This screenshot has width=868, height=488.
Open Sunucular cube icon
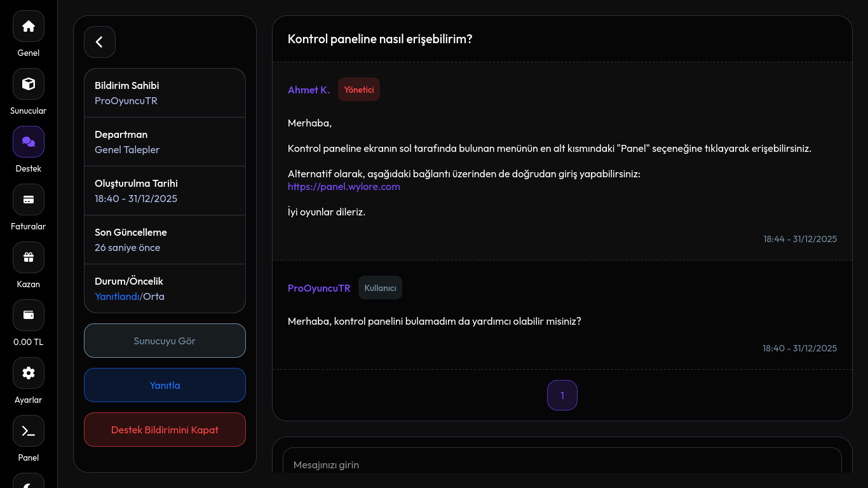(x=29, y=84)
